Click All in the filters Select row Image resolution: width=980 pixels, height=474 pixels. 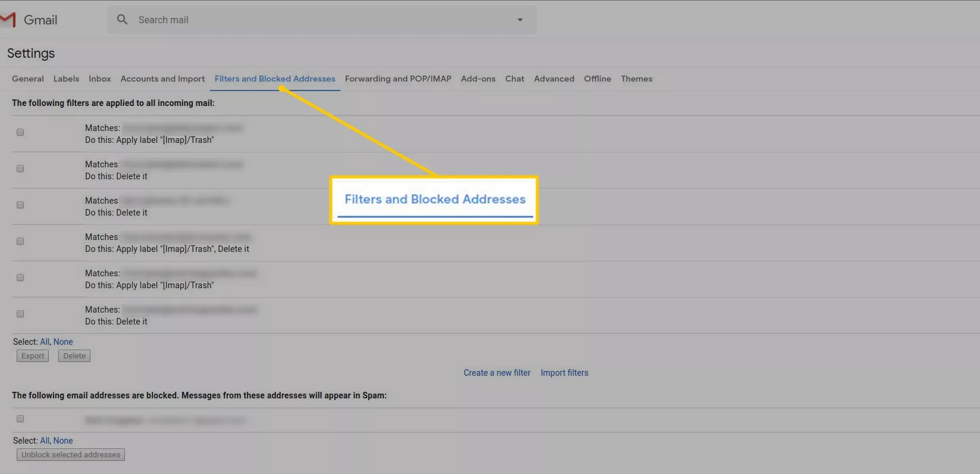(45, 342)
